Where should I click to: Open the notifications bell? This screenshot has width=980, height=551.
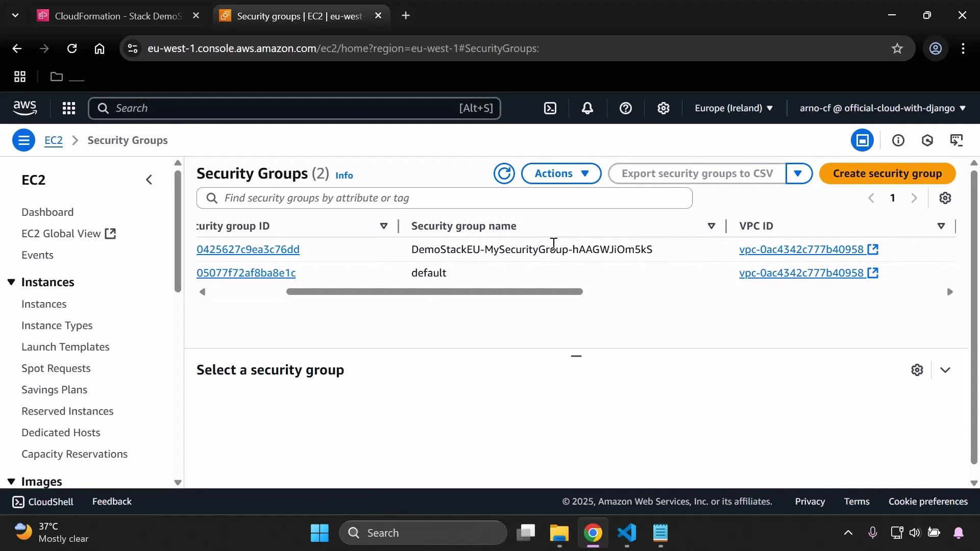pos(587,108)
